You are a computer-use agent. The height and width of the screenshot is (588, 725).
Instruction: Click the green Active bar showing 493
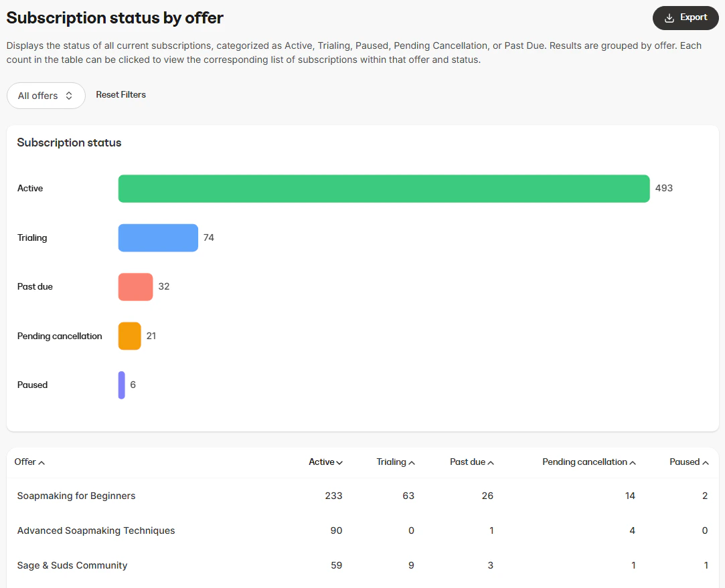(x=384, y=189)
